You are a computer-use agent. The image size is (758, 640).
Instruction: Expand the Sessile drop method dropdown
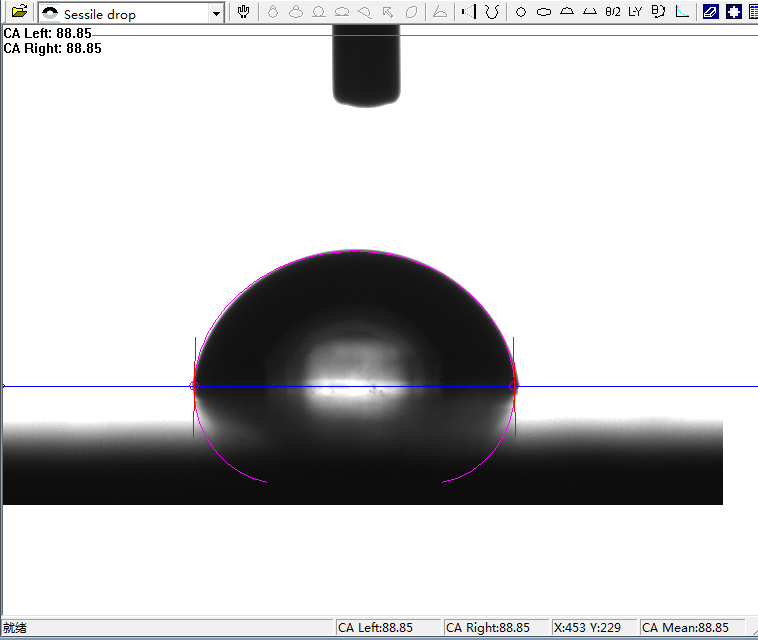click(x=217, y=13)
